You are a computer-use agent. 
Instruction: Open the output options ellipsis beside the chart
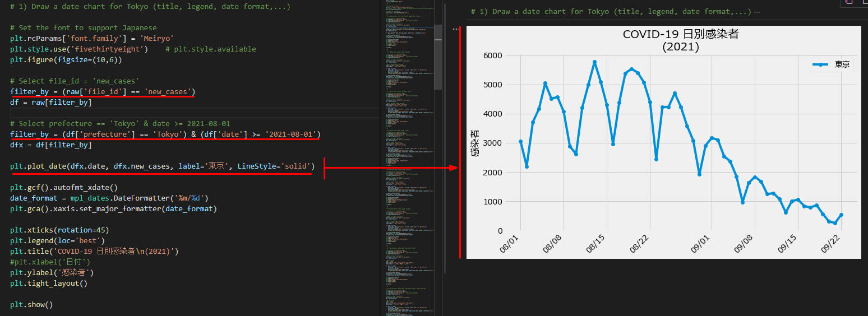coord(456,29)
